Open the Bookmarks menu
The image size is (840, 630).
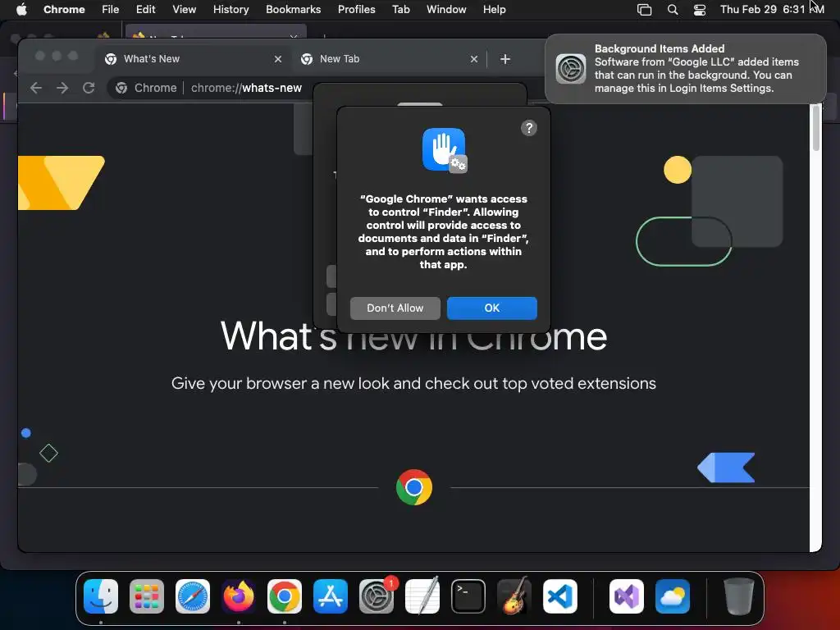[294, 9]
